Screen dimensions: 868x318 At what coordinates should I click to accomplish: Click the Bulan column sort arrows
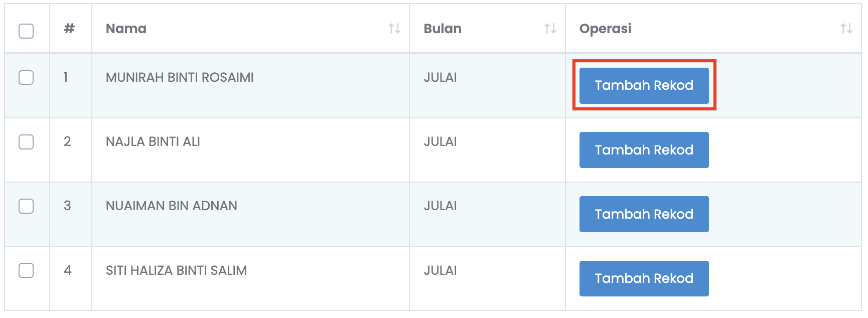point(550,29)
